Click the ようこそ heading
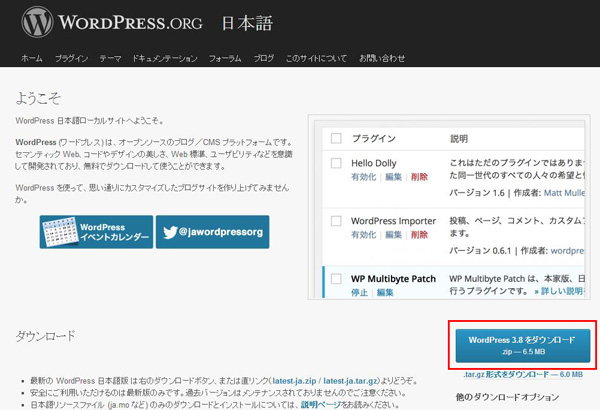Viewport: 600px width, 410px height. tap(38, 98)
